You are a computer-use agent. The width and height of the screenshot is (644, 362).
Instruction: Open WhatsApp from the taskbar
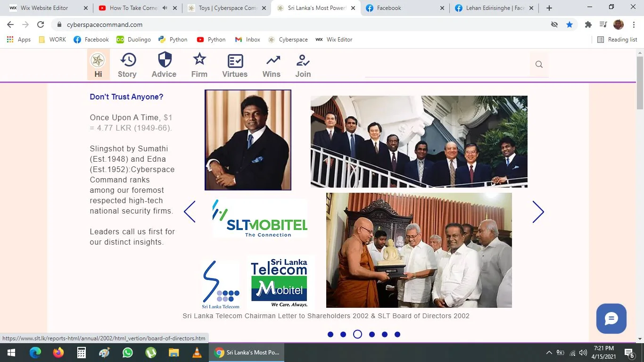click(x=128, y=353)
